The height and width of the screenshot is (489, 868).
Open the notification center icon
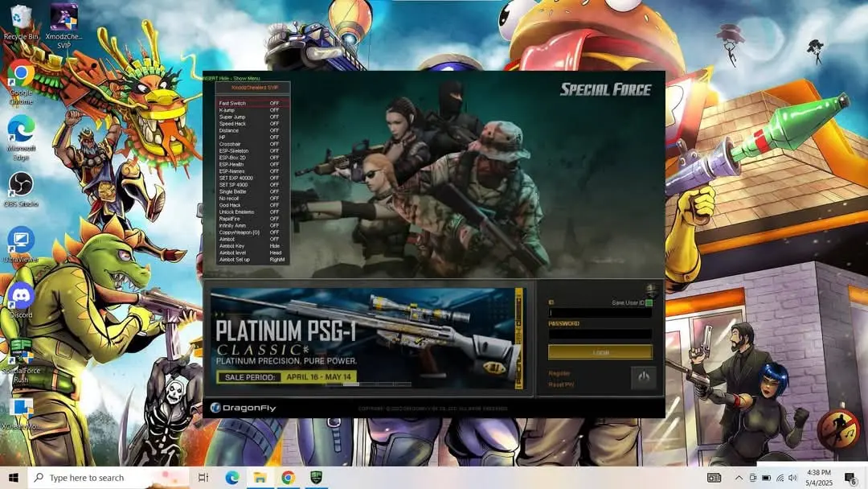[851, 478]
